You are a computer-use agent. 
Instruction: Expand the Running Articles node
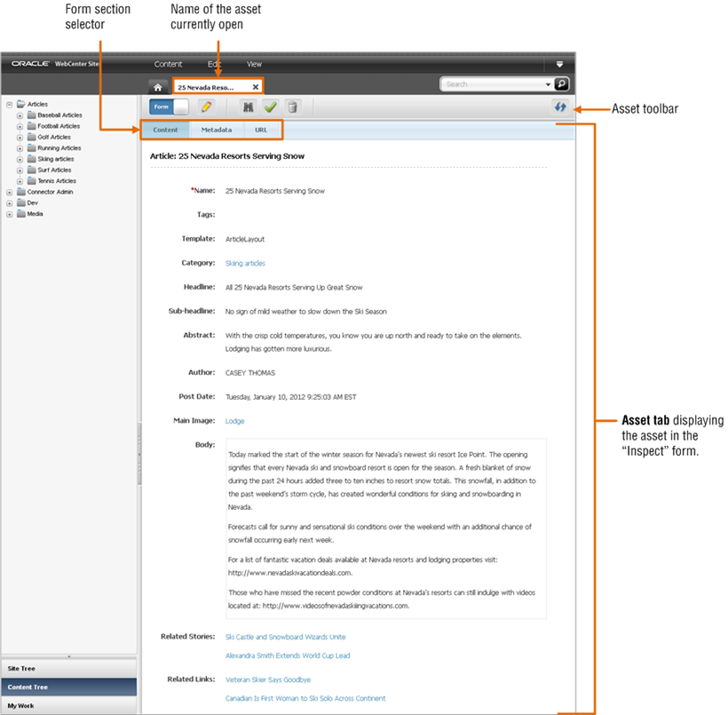coord(20,148)
